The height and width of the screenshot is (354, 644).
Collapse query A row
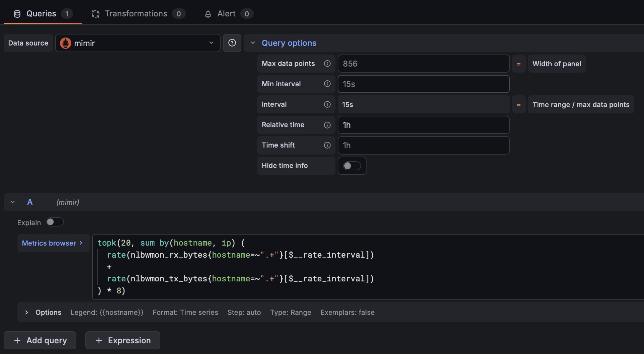click(x=12, y=202)
